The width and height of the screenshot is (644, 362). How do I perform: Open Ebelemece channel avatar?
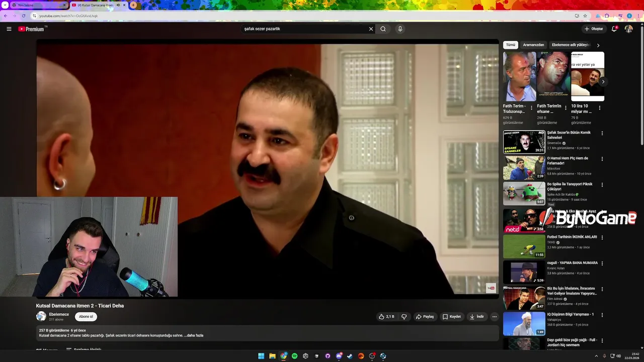(41, 316)
